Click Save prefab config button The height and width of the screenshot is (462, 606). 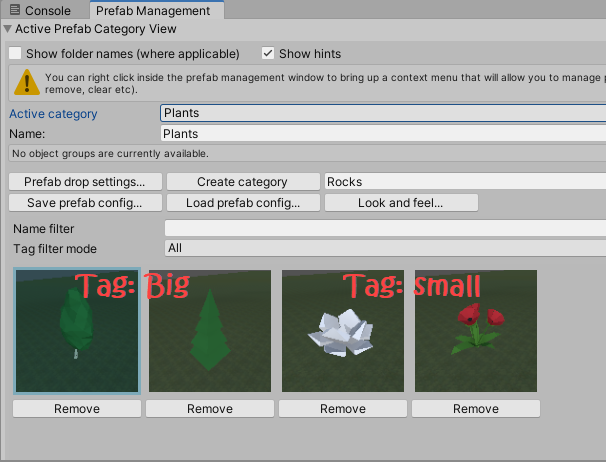85,203
